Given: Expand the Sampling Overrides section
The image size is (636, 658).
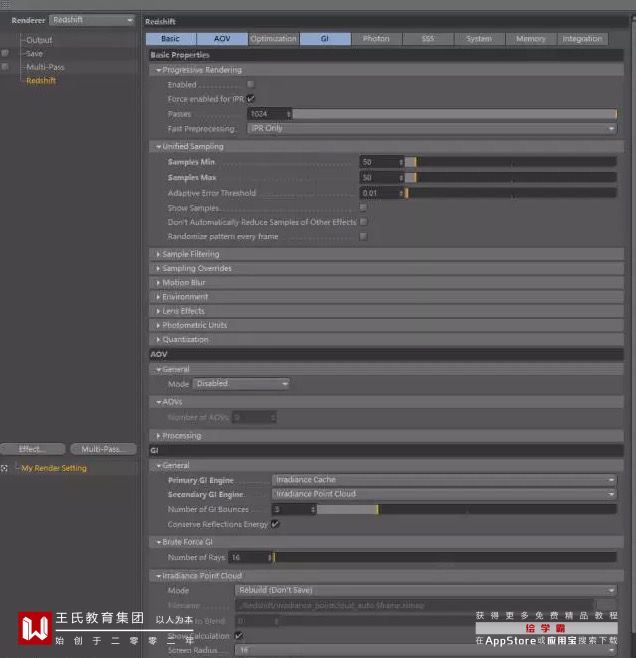Looking at the screenshot, I should tap(386, 269).
